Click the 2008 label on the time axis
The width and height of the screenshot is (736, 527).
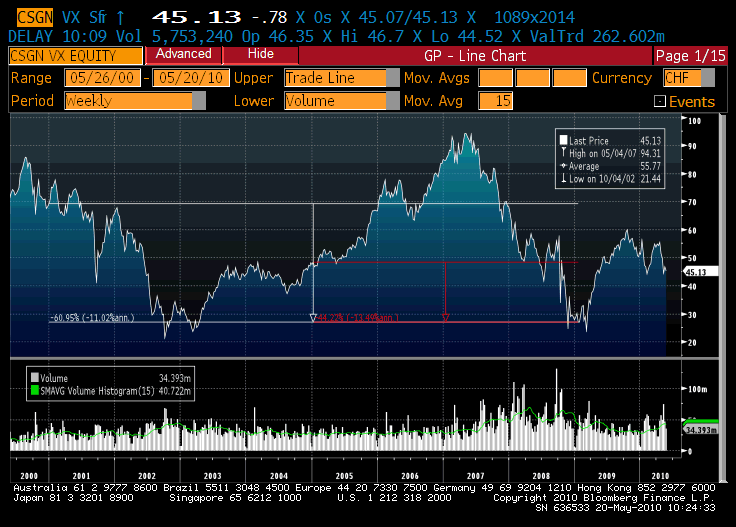click(x=541, y=476)
